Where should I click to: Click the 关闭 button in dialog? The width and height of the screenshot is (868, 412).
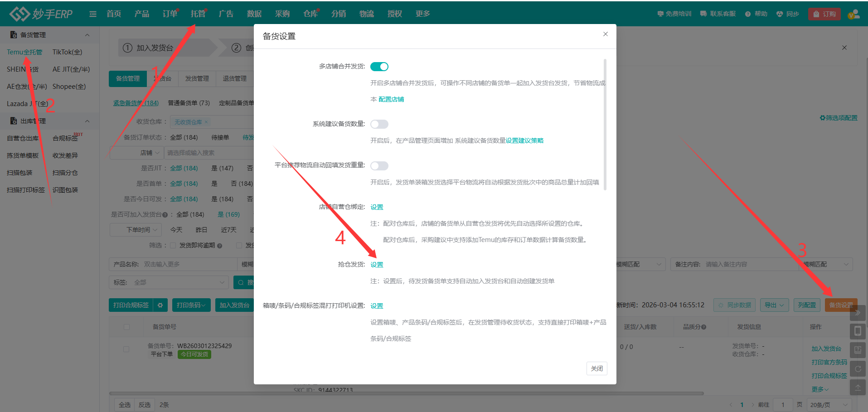[x=596, y=368]
